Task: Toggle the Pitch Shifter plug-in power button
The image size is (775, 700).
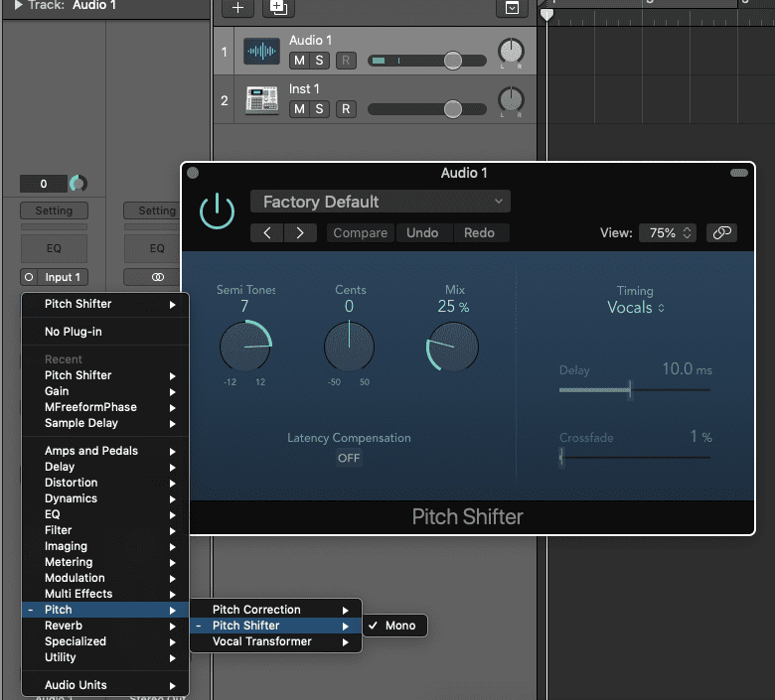Action: pos(217,211)
